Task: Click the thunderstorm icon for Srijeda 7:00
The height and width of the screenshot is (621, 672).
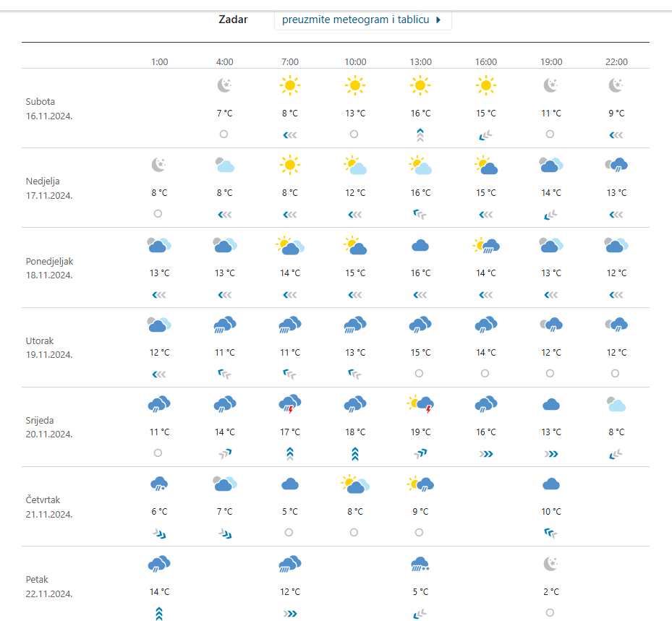Action: [289, 404]
